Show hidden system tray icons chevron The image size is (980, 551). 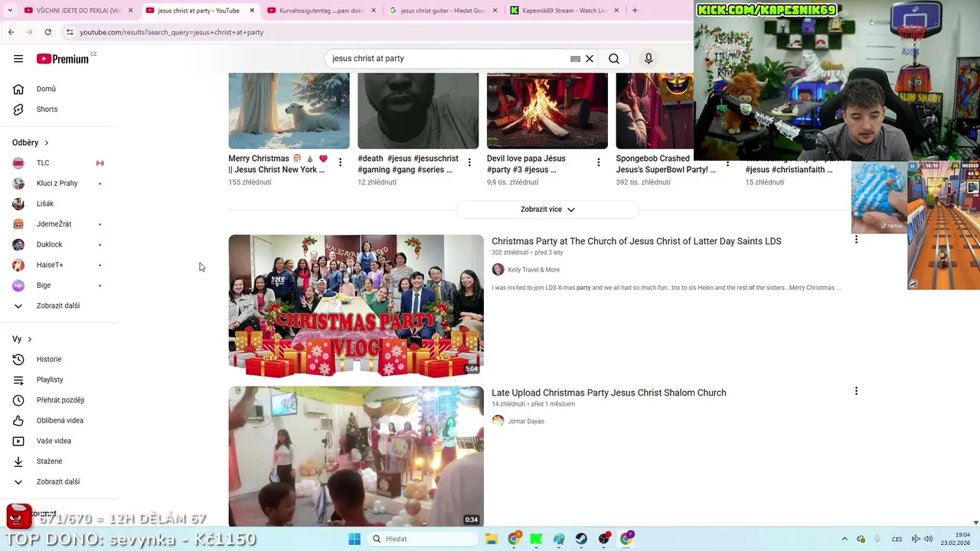tap(844, 539)
